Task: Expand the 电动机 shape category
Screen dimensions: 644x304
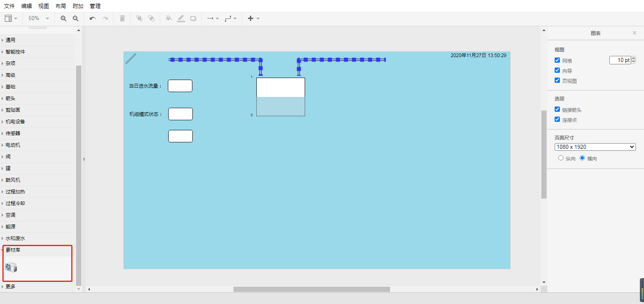Action: coord(38,145)
